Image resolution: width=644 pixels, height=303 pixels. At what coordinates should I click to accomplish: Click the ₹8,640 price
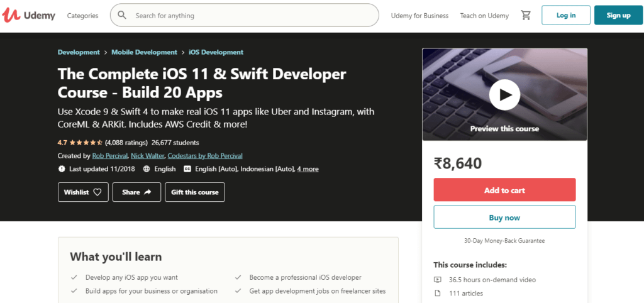[458, 163]
